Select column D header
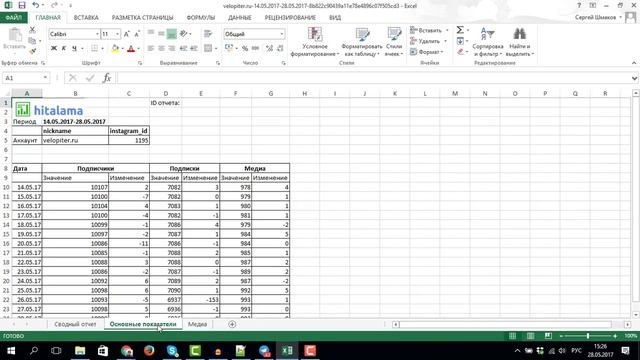 (165, 93)
